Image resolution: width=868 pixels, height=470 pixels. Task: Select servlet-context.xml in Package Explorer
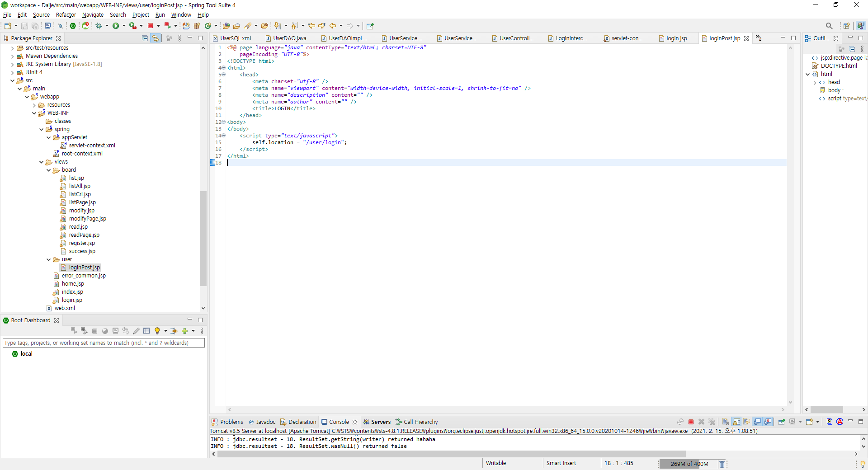pos(88,146)
